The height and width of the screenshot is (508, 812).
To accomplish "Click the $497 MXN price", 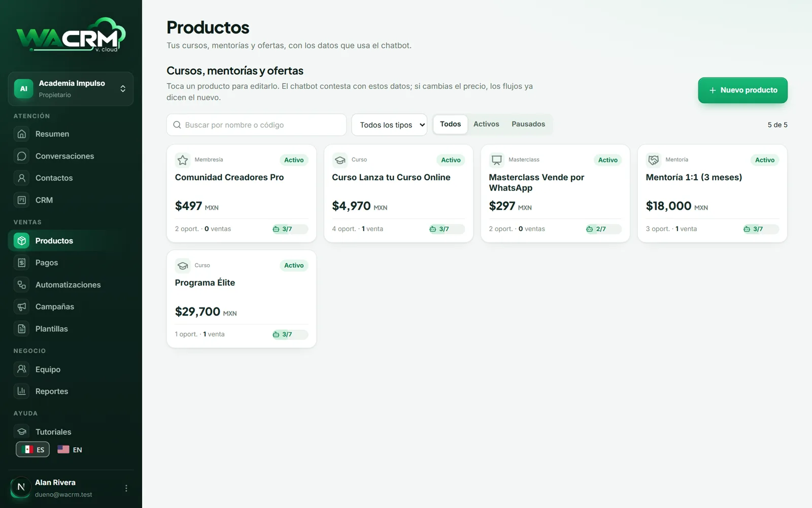I will point(196,206).
